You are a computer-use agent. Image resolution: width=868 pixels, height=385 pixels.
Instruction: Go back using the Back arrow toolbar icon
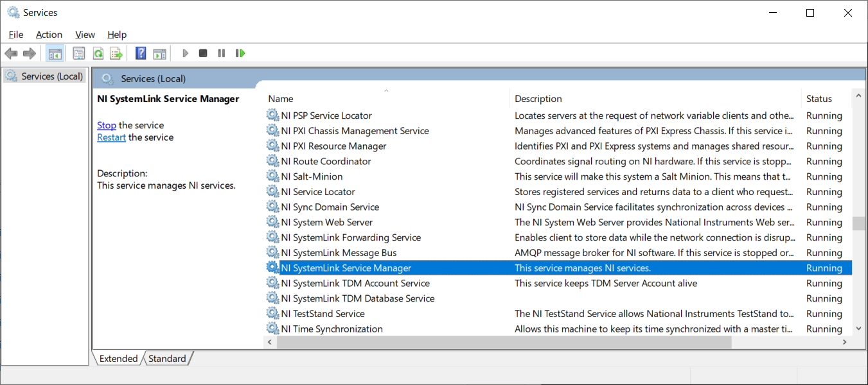[x=11, y=53]
